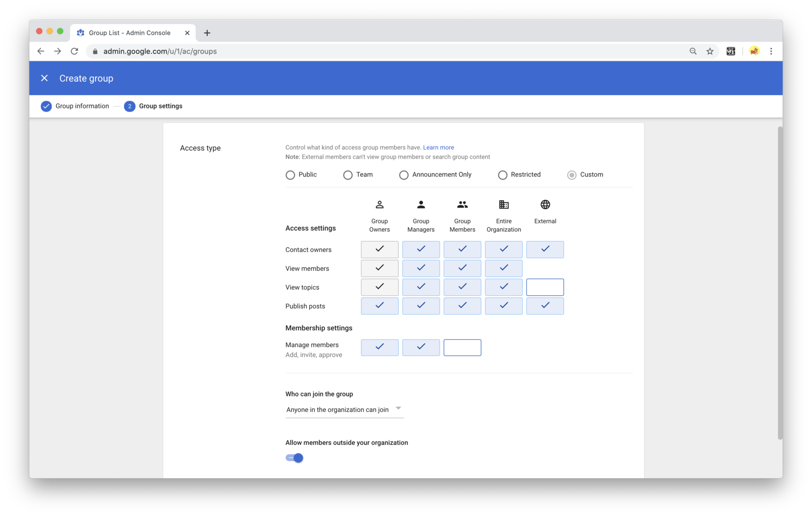
Task: Open a new browser tab
Action: [x=207, y=33]
